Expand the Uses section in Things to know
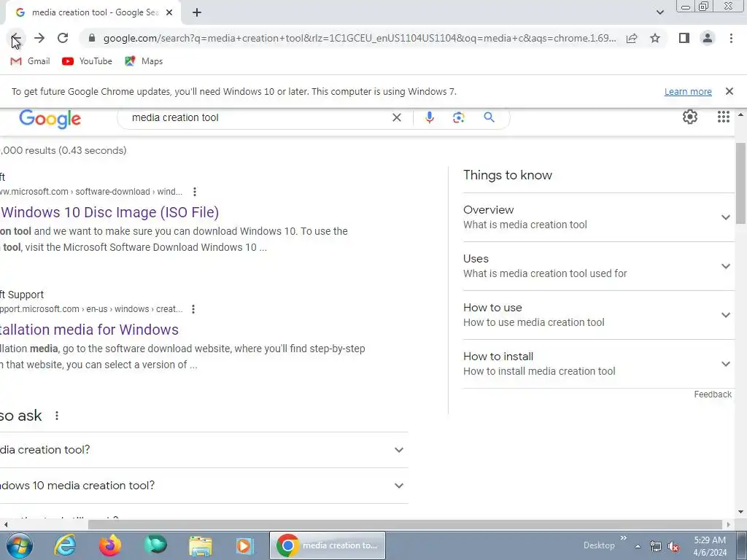The height and width of the screenshot is (560, 747). point(598,266)
